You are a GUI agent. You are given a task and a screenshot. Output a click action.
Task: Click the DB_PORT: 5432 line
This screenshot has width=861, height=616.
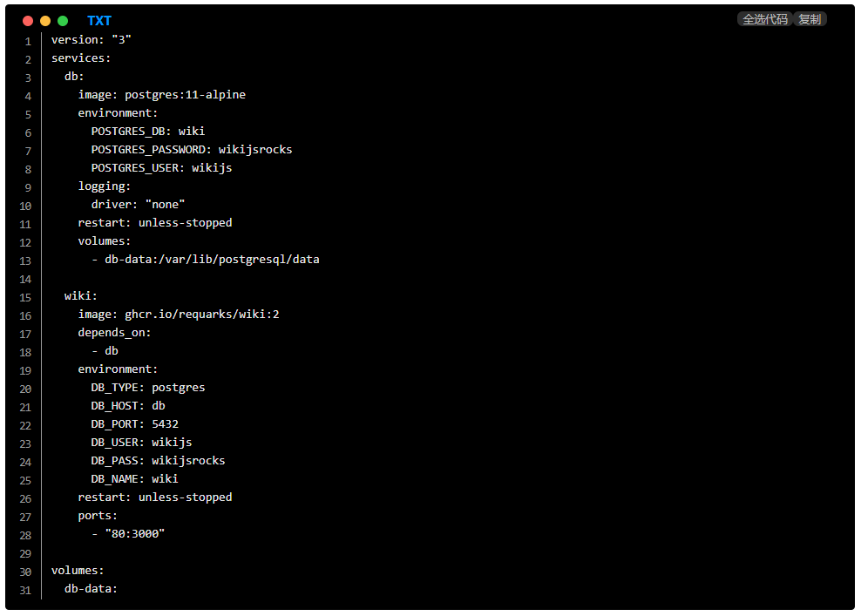[134, 424]
